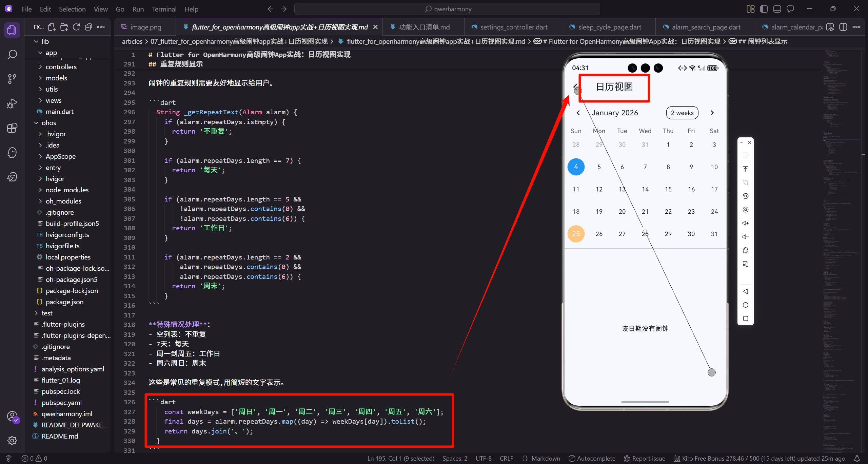Click Collapse Folders icon in explorer
The image size is (868, 464).
click(88, 27)
